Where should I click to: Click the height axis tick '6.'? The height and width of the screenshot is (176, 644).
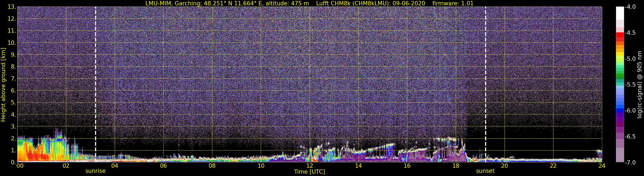13,91
